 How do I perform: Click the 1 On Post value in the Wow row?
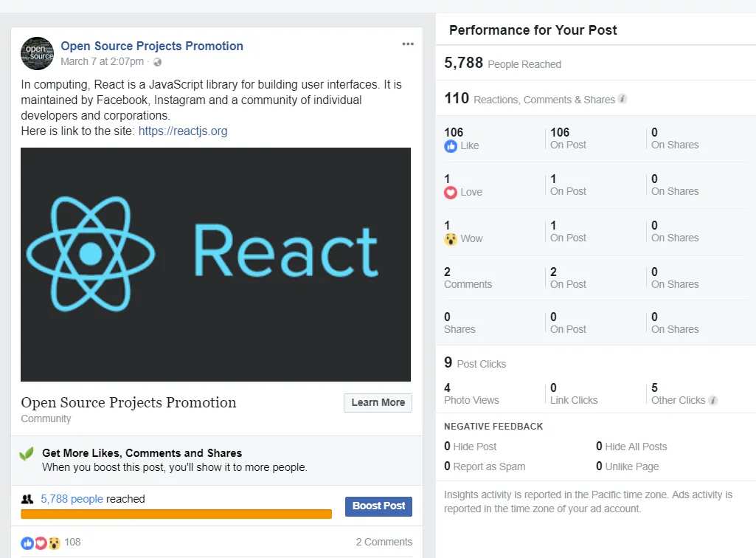point(568,232)
